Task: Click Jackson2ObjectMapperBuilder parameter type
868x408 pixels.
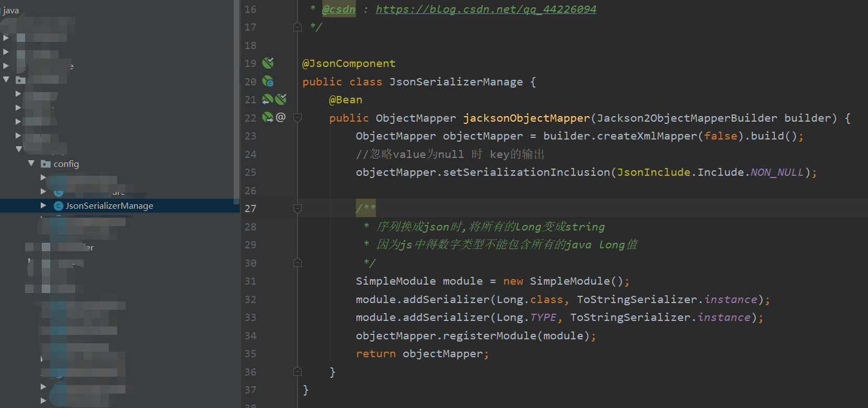Action: 687,118
